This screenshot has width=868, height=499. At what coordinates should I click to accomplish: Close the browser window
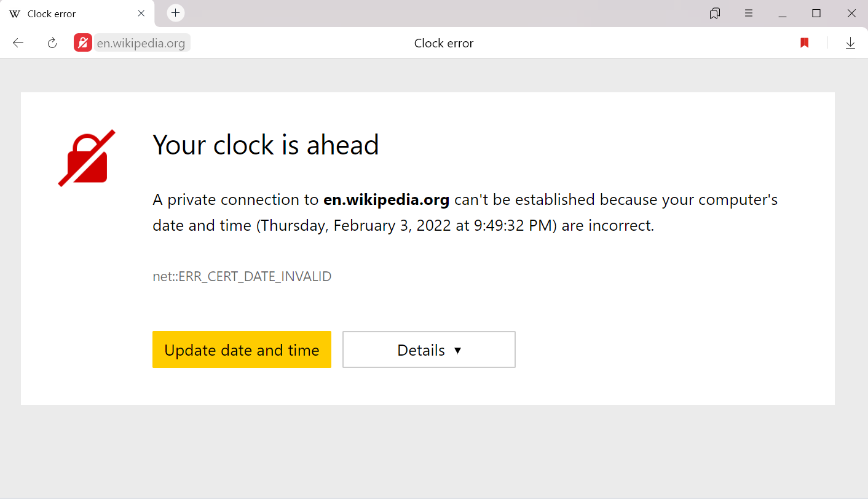pyautogui.click(x=851, y=14)
